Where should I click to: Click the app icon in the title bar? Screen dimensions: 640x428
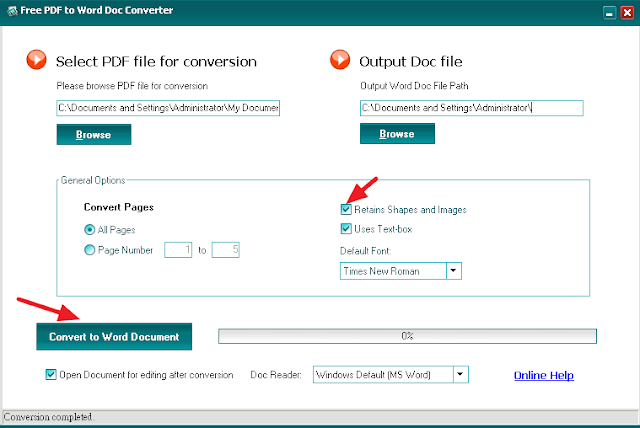tap(12, 11)
